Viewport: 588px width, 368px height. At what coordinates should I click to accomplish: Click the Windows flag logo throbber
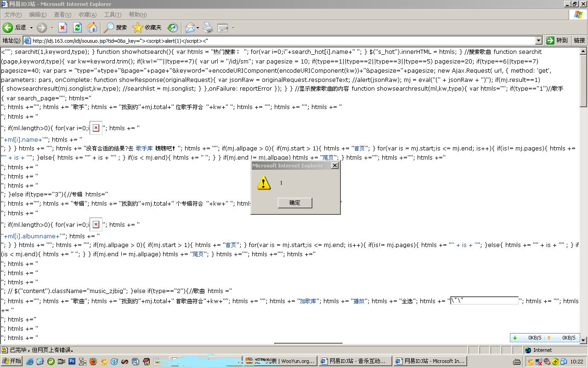click(578, 15)
